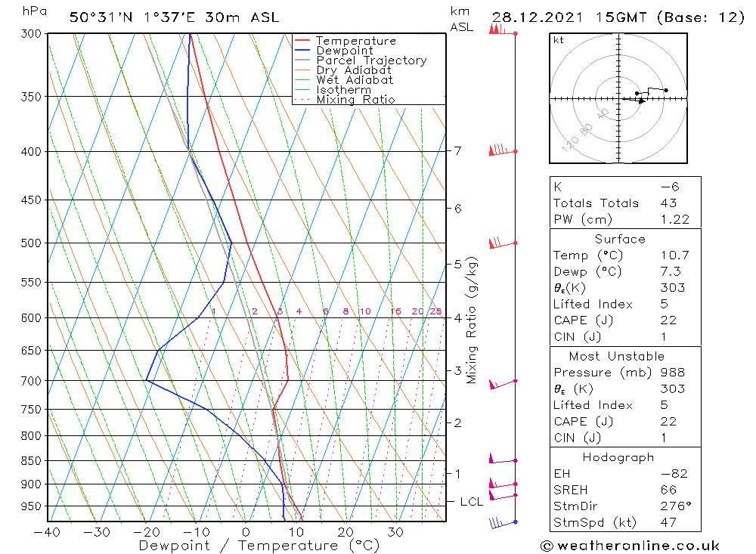Click the surface Dewp value 7.3
756x554 pixels.
pyautogui.click(x=671, y=271)
